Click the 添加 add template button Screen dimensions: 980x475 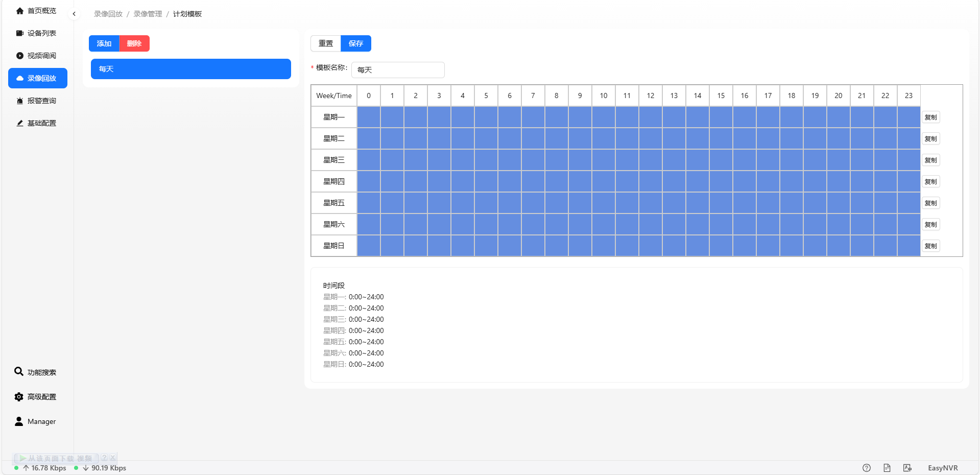pos(104,43)
